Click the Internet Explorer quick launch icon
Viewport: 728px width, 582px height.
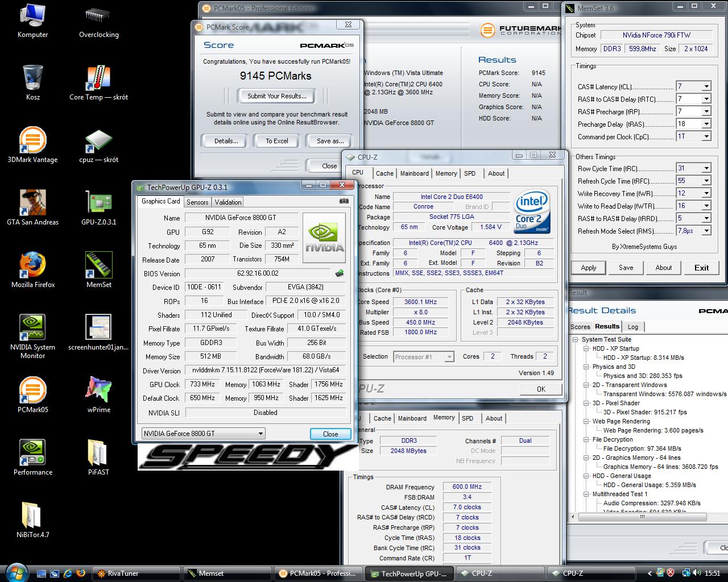click(68, 573)
